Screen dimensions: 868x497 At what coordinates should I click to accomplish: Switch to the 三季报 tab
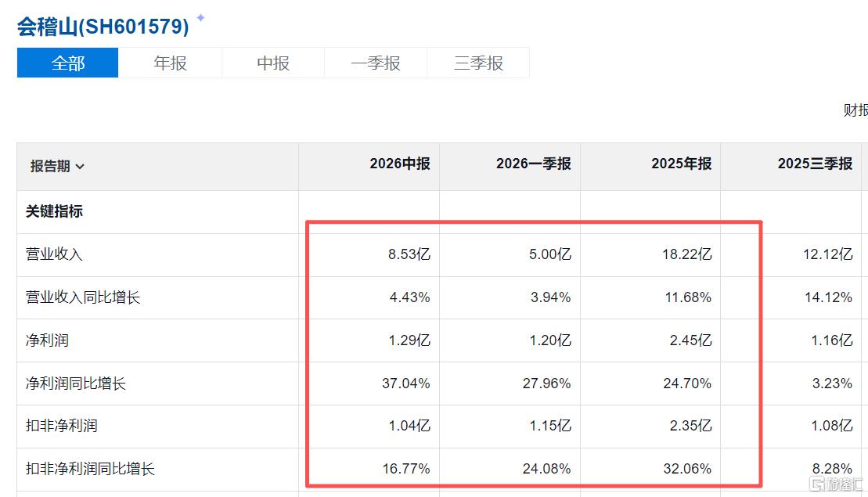click(x=478, y=63)
